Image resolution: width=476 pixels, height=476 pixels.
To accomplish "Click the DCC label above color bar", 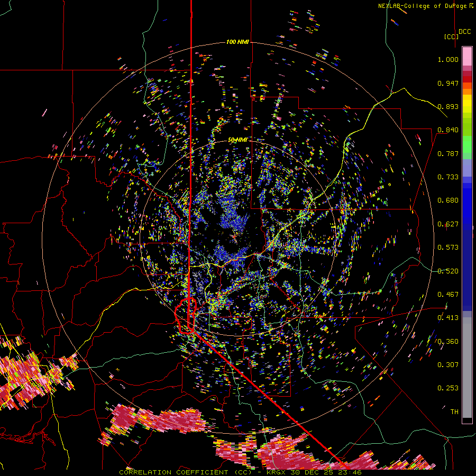I will (x=464, y=32).
